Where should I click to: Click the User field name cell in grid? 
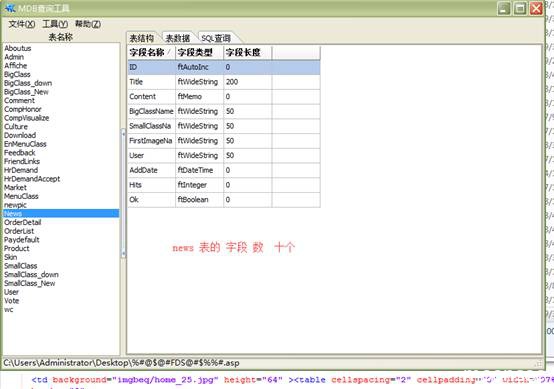(152, 155)
